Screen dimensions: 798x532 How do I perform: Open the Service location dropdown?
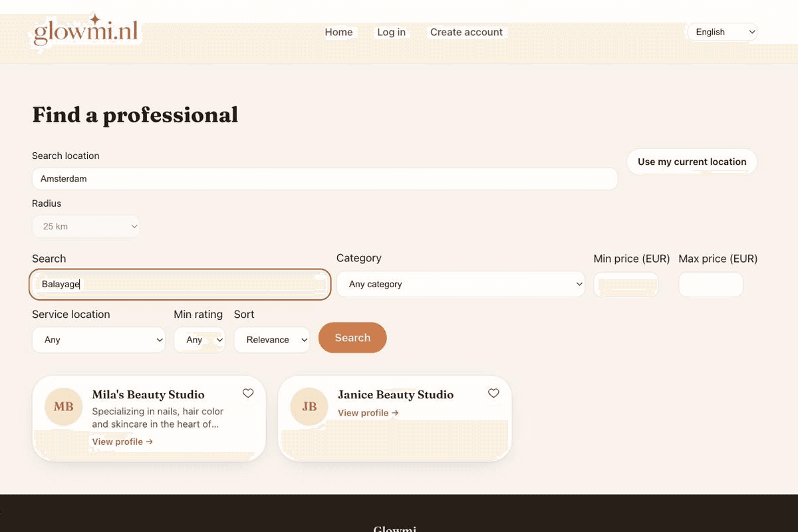coord(98,340)
